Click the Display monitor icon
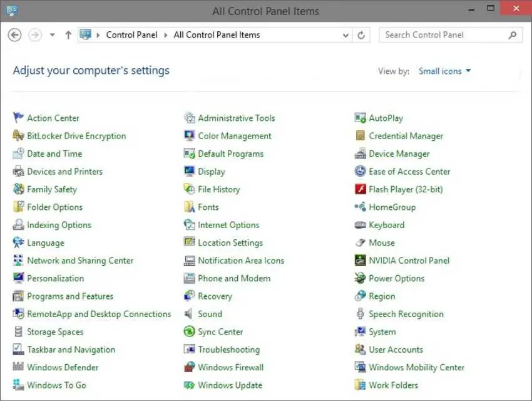Image resolution: width=532 pixels, height=401 pixels. (x=189, y=171)
